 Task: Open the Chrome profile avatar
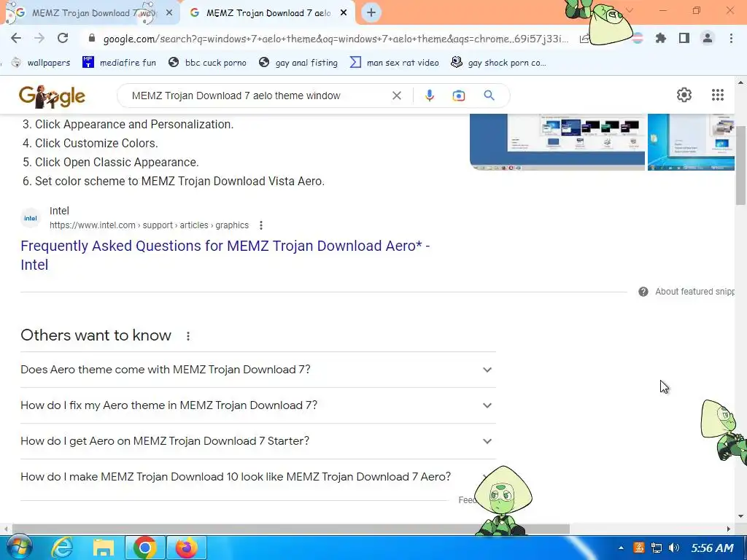[x=708, y=38]
